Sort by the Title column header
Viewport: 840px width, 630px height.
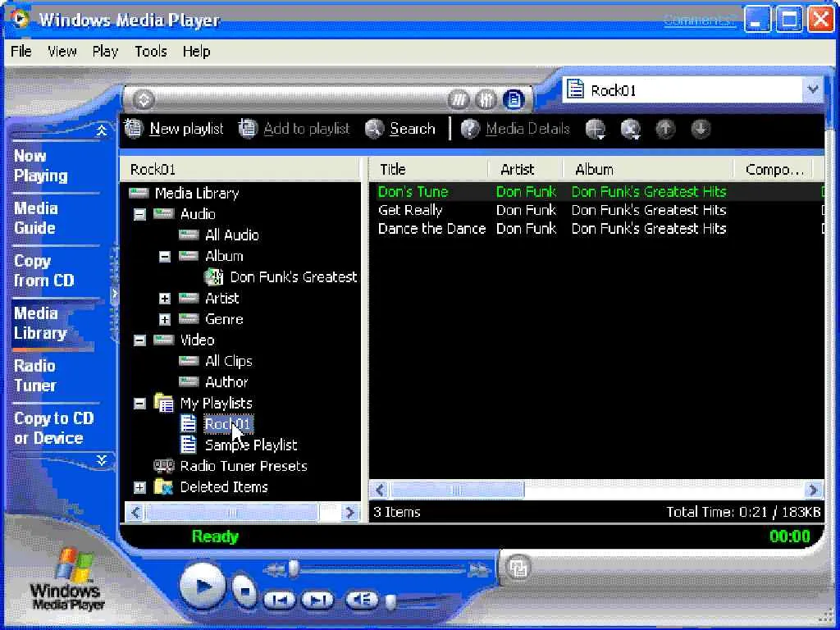(x=428, y=169)
